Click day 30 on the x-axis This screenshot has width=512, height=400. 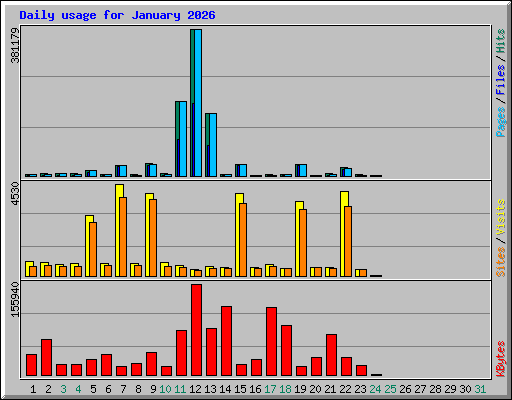[x=465, y=389]
